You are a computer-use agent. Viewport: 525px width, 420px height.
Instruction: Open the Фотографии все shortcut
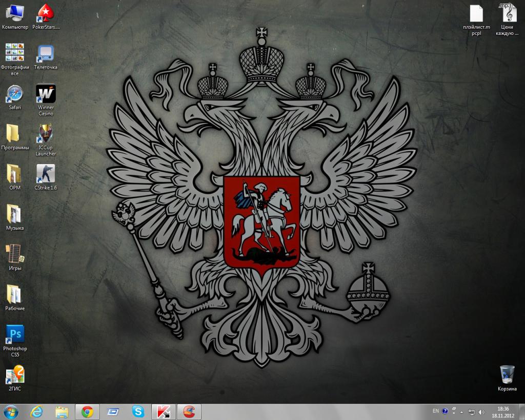(15, 53)
